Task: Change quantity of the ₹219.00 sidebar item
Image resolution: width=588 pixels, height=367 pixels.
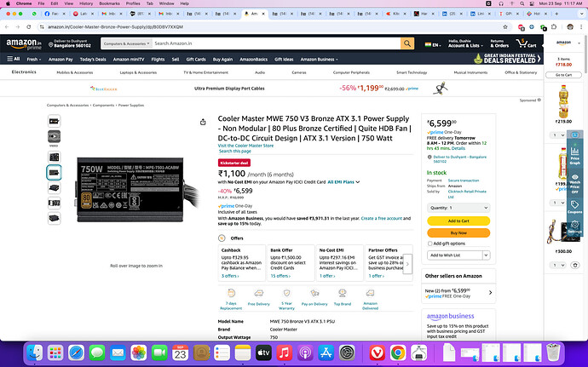Action: click(x=558, y=135)
